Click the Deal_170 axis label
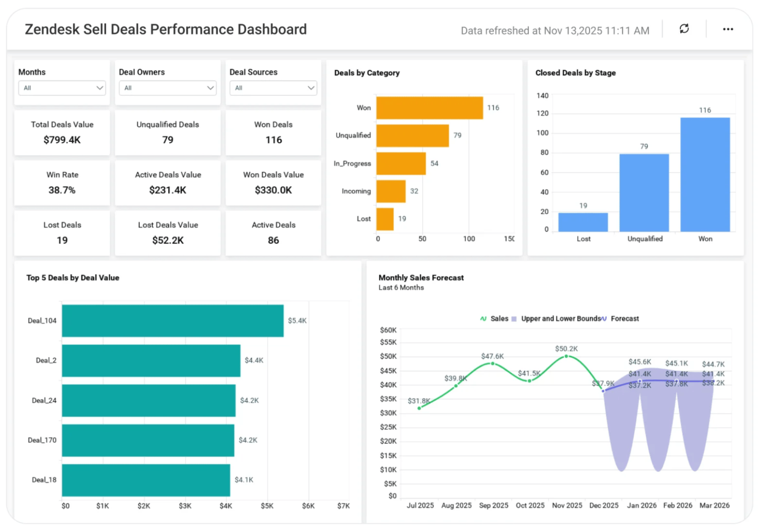 pyautogui.click(x=42, y=440)
